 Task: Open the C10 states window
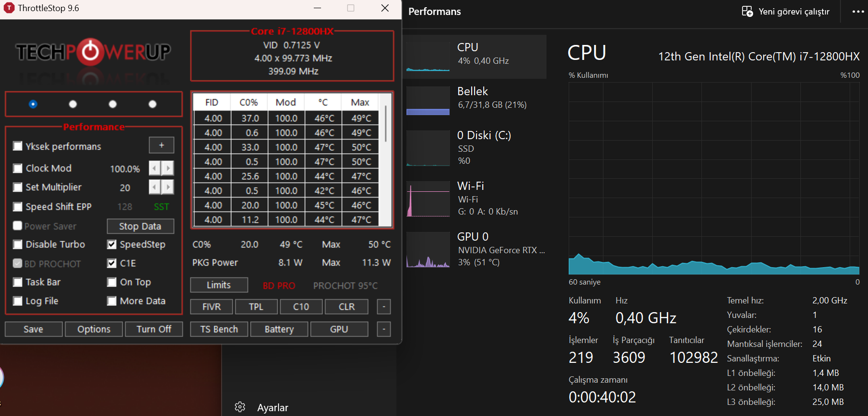[x=301, y=307]
